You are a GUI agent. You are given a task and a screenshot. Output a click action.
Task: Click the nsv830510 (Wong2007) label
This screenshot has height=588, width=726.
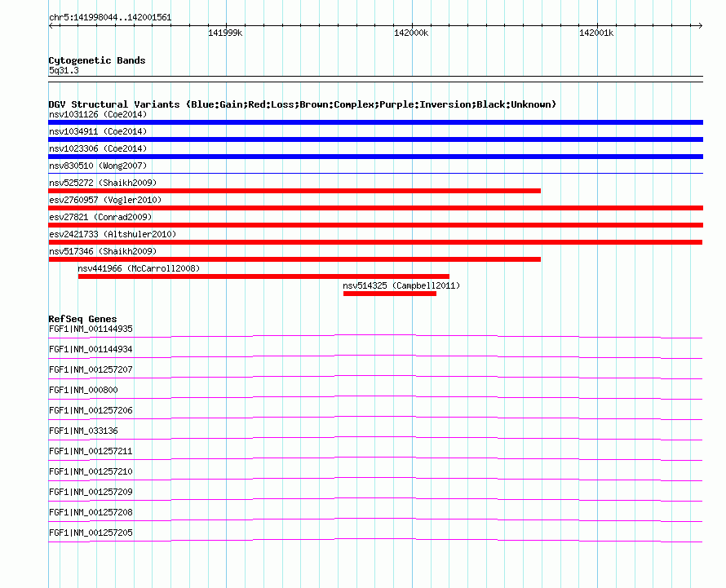click(98, 166)
